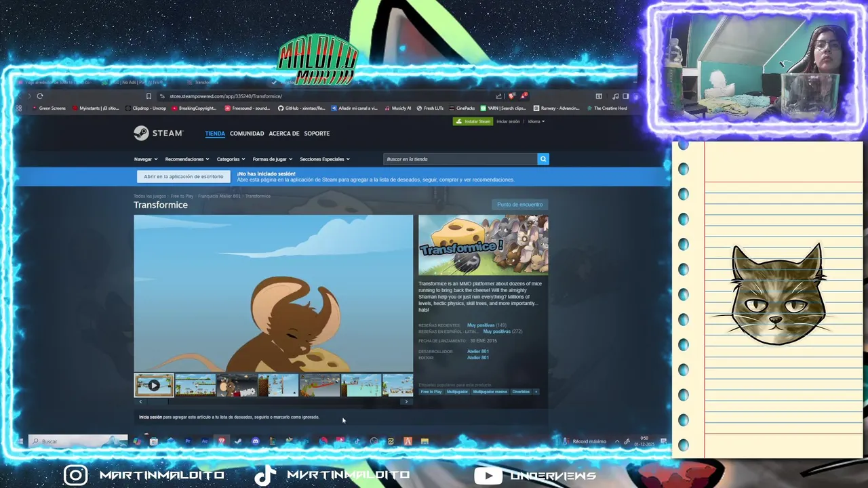Open the CinePacks bookmark

pos(462,108)
